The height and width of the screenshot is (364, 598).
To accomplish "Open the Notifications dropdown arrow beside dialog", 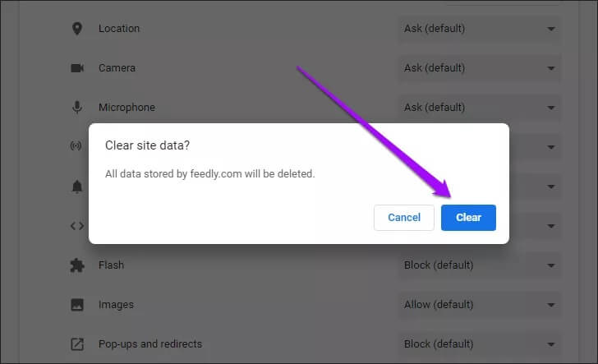I will (550, 187).
